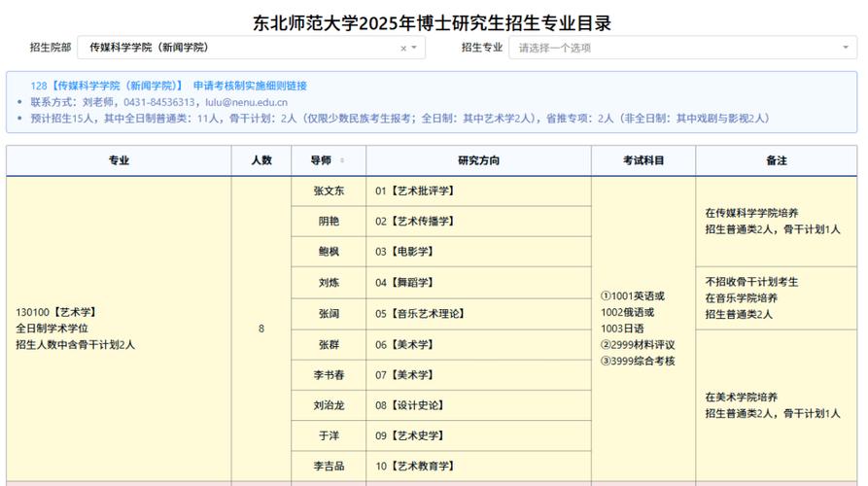Select advisor cell 刘炼

coord(329,283)
